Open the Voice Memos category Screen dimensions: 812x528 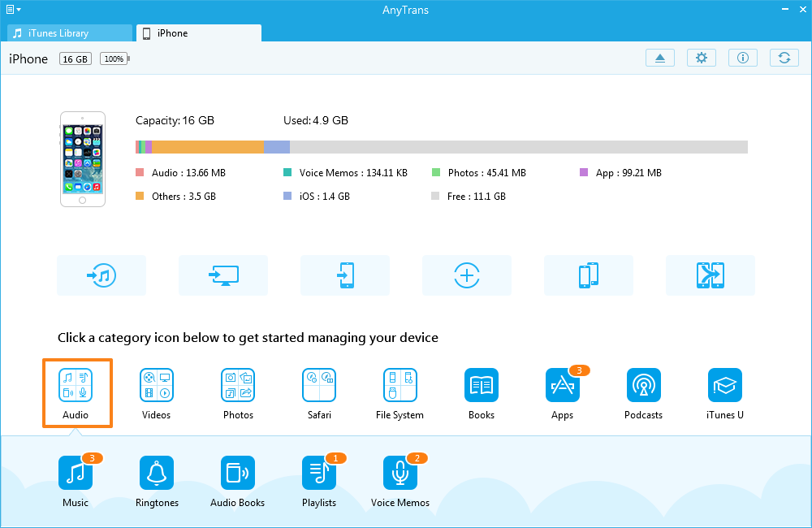tap(400, 473)
